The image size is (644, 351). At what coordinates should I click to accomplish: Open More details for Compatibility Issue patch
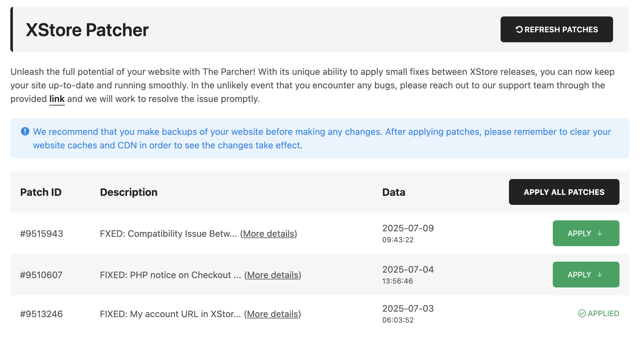[x=268, y=234]
